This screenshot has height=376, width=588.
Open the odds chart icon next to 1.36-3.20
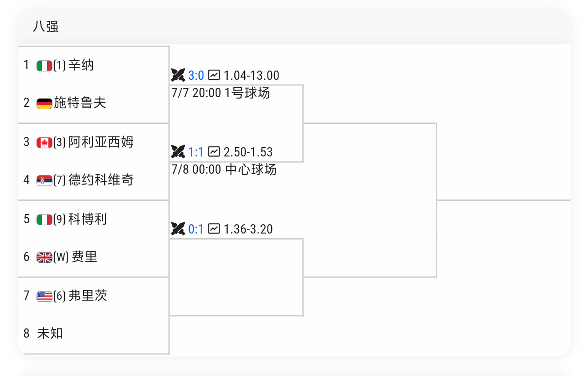pos(214,228)
